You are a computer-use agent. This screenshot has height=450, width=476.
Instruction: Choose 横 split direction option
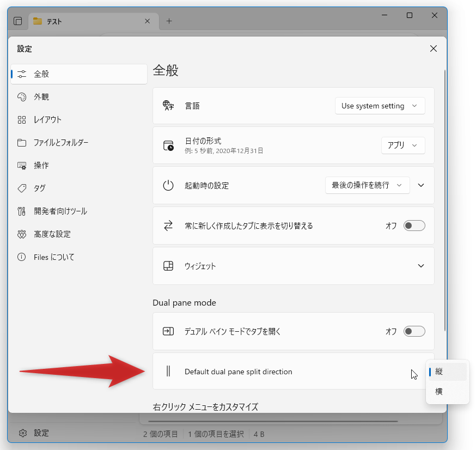[x=448, y=392]
